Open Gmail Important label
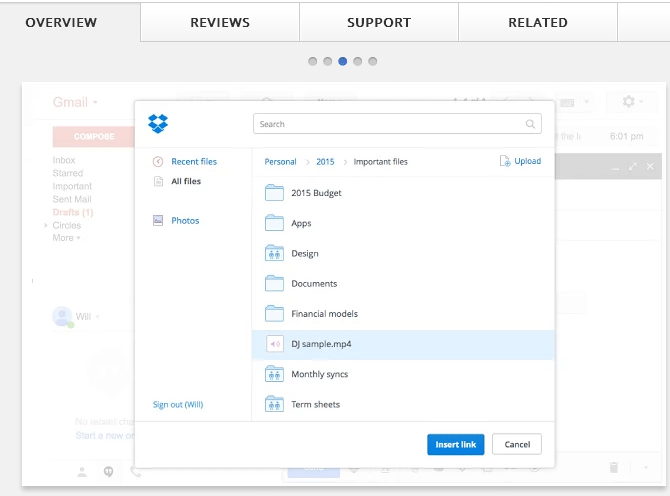This screenshot has height=496, width=670. click(72, 186)
